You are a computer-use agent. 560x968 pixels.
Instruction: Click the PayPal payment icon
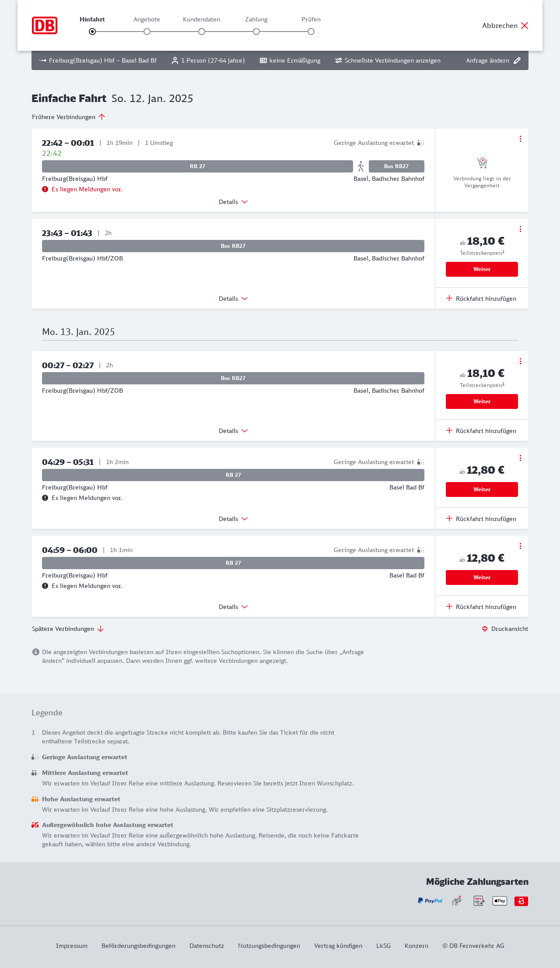(430, 901)
